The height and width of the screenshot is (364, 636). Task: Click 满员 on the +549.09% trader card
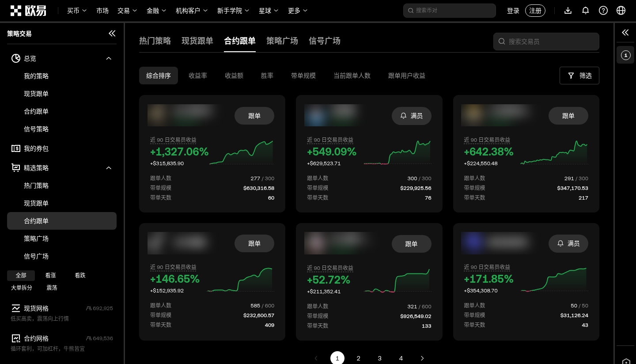click(412, 116)
